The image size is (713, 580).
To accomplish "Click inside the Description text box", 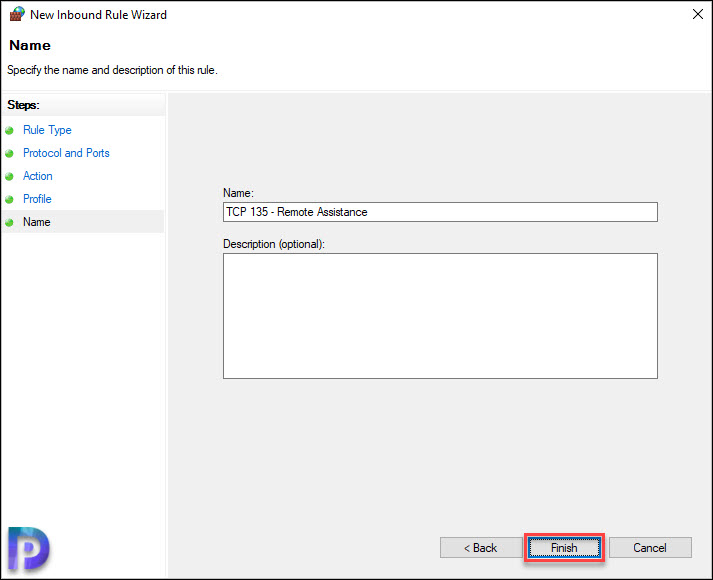I will click(x=440, y=316).
